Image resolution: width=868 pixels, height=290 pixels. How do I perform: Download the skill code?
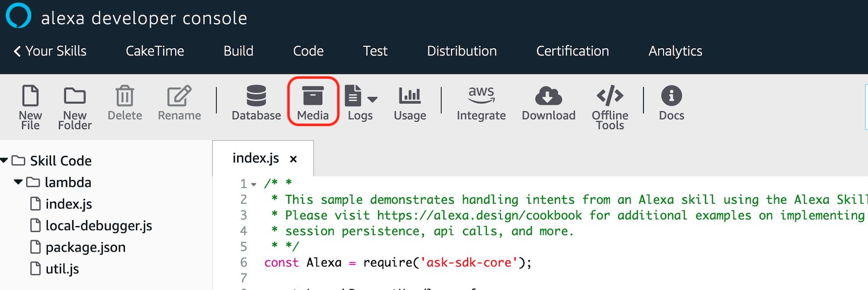[x=548, y=96]
